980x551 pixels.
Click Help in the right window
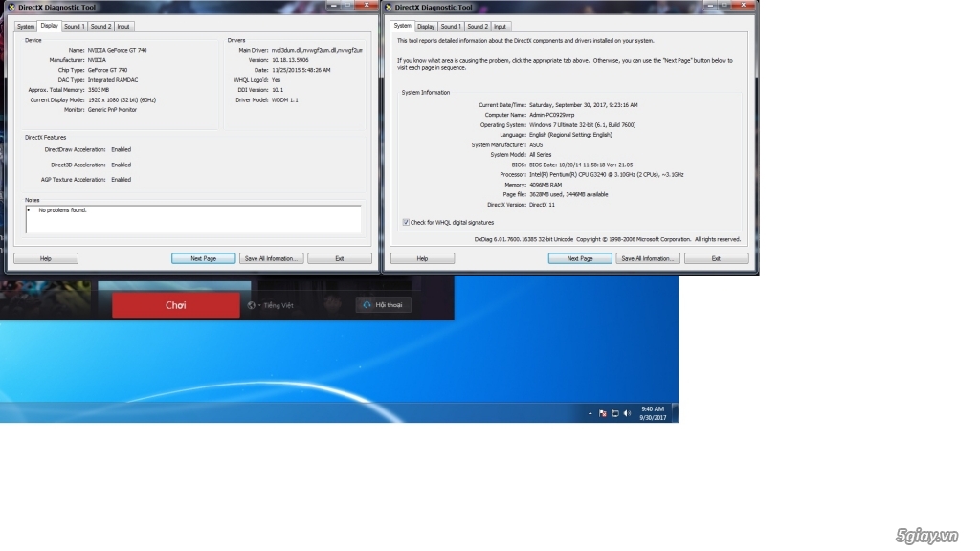[x=422, y=258]
